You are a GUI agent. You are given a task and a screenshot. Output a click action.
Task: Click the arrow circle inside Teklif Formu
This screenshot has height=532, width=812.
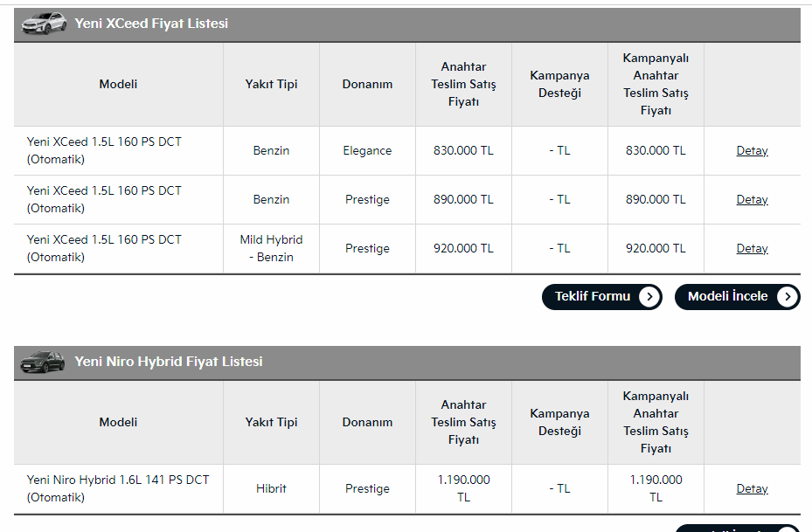click(649, 297)
